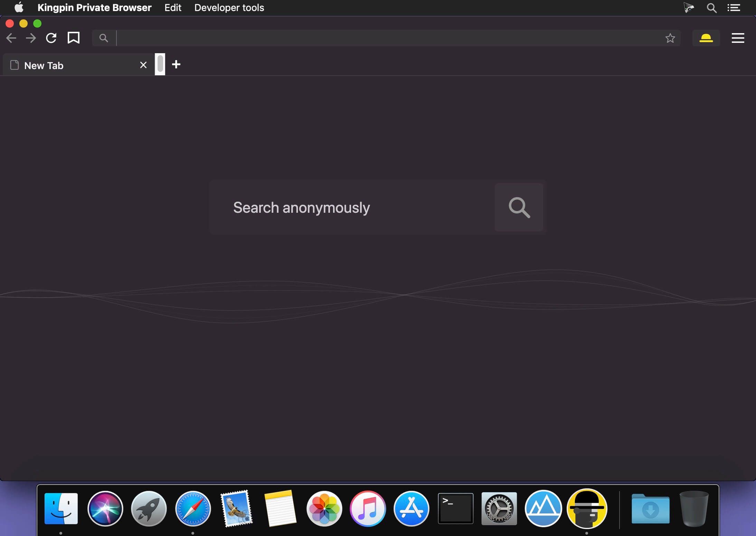Open the Kingpin Private Browser app menu
756x536 pixels.
(94, 8)
